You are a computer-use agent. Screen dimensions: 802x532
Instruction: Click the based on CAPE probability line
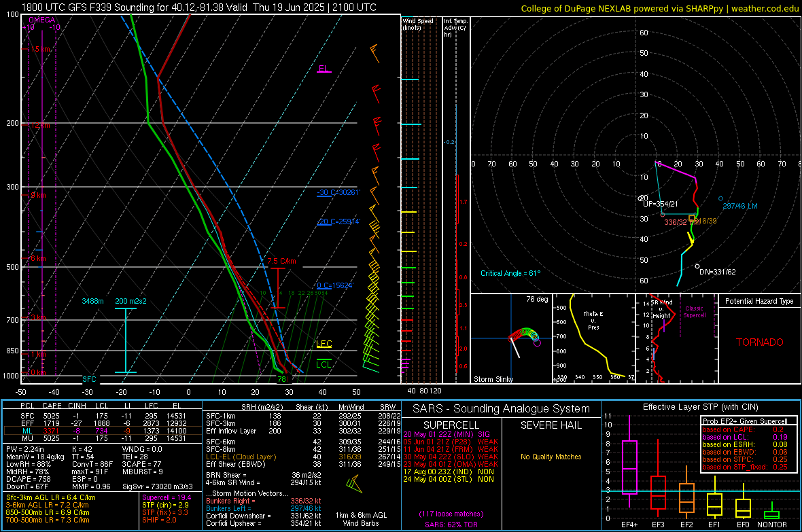pyautogui.click(x=745, y=429)
